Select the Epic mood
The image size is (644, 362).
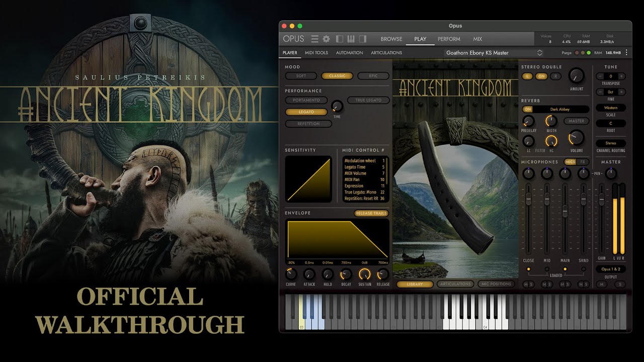tap(373, 76)
